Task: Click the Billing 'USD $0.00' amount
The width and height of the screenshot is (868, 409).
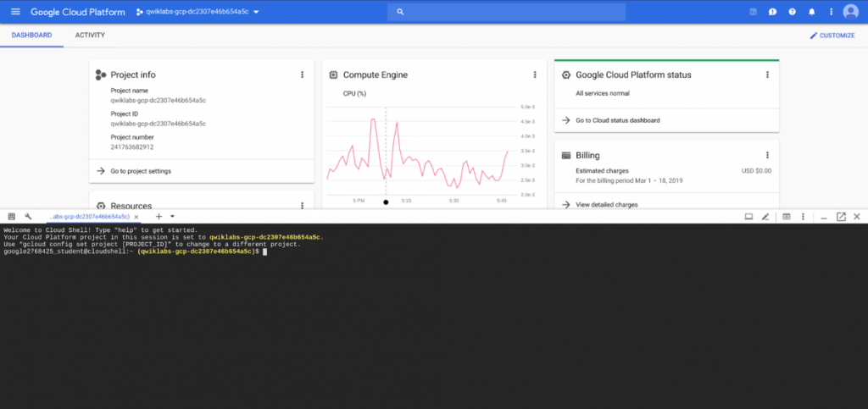Action: [x=756, y=171]
